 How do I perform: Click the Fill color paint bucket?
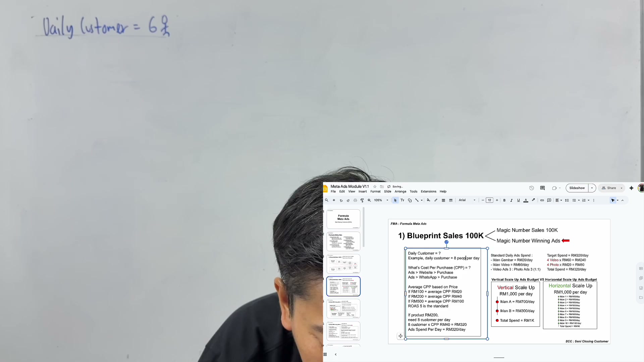pos(428,200)
